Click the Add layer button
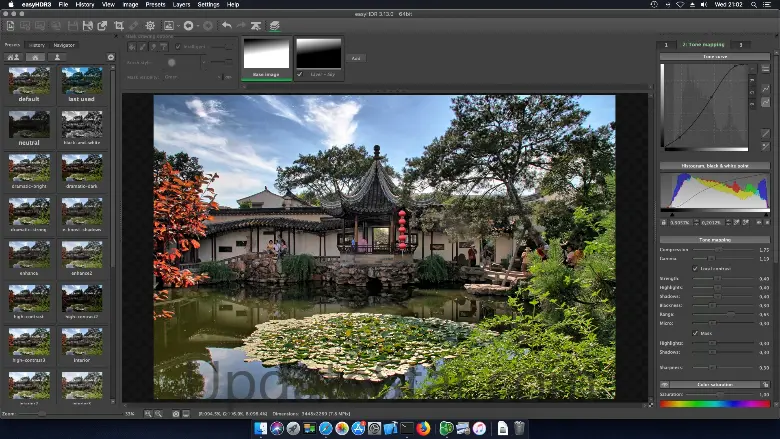The width and height of the screenshot is (780, 439). click(356, 59)
